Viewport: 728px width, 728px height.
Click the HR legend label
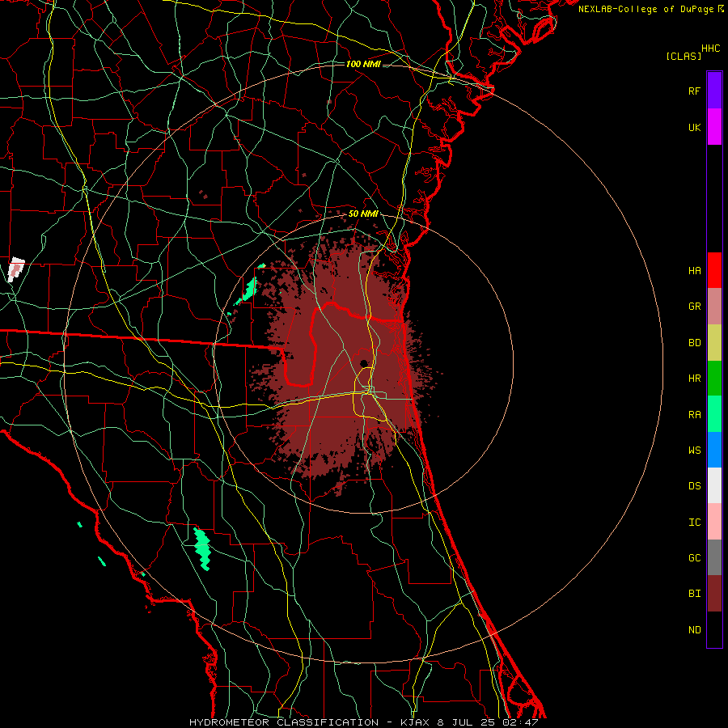pos(694,379)
